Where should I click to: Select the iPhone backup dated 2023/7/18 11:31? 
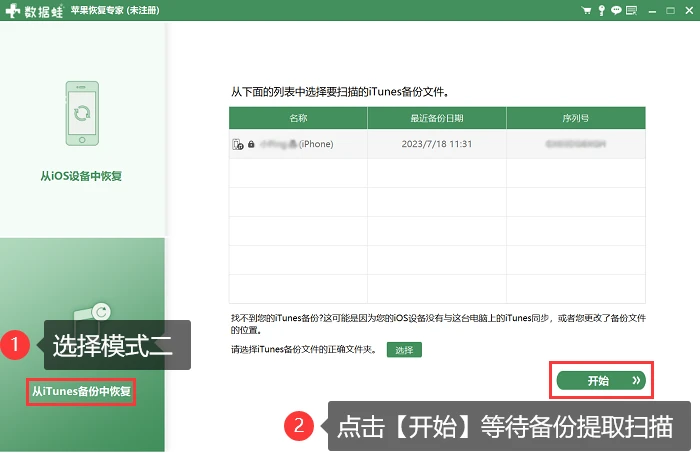tap(437, 144)
